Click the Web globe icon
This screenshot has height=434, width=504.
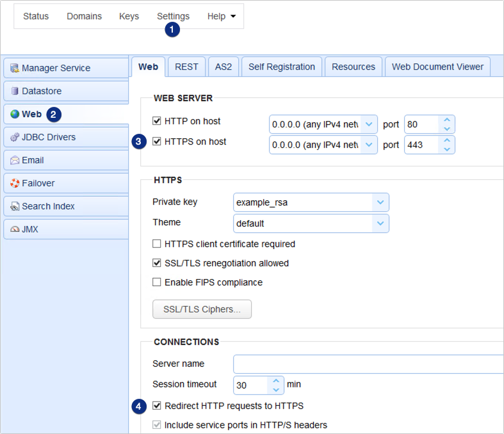14,114
